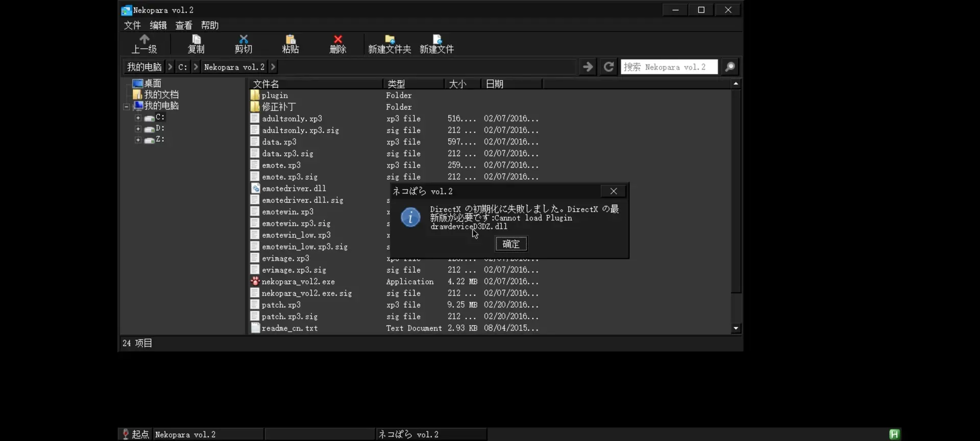Select the Z: drive in tree

154,139
